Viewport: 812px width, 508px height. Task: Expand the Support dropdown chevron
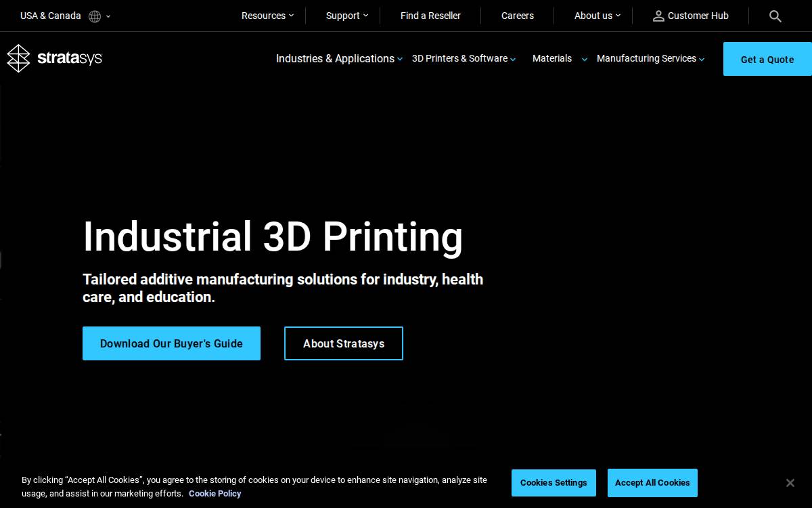(x=366, y=15)
